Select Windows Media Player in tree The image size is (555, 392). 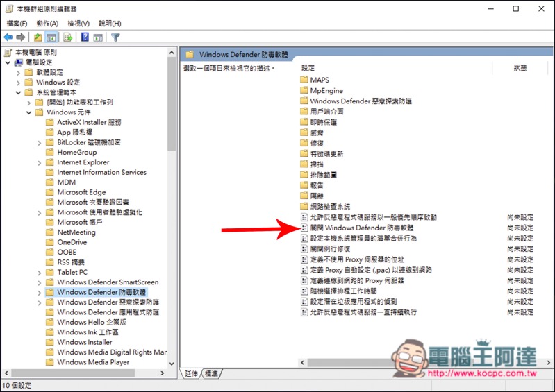93,362
